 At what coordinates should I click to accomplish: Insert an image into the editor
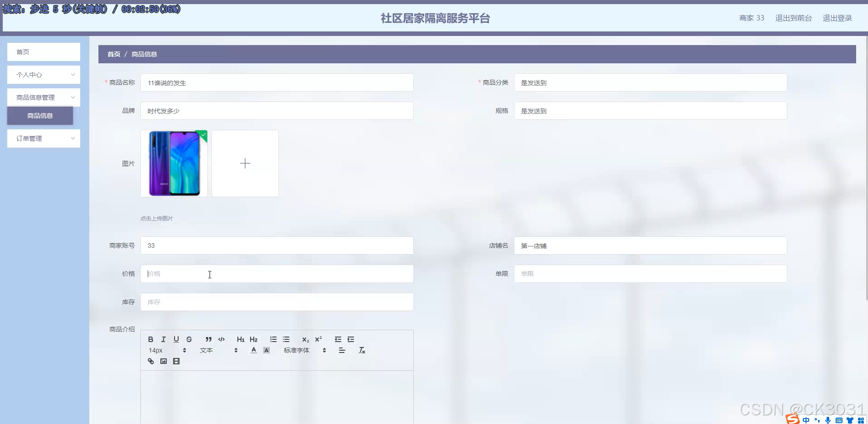pos(164,361)
